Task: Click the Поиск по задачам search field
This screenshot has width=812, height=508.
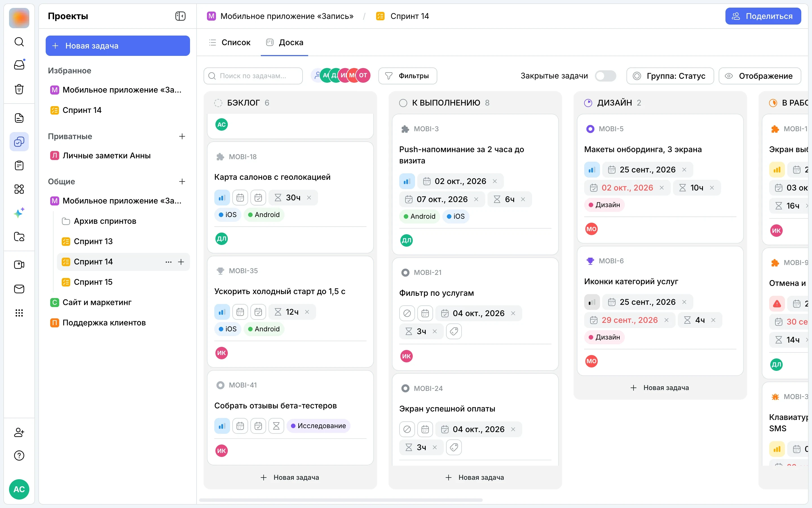Action: click(x=253, y=76)
